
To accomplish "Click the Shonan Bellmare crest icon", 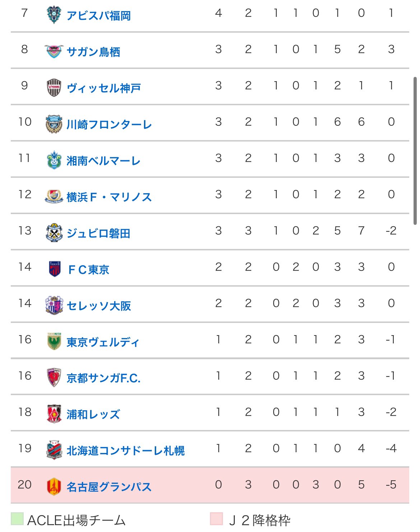I will pos(54,161).
